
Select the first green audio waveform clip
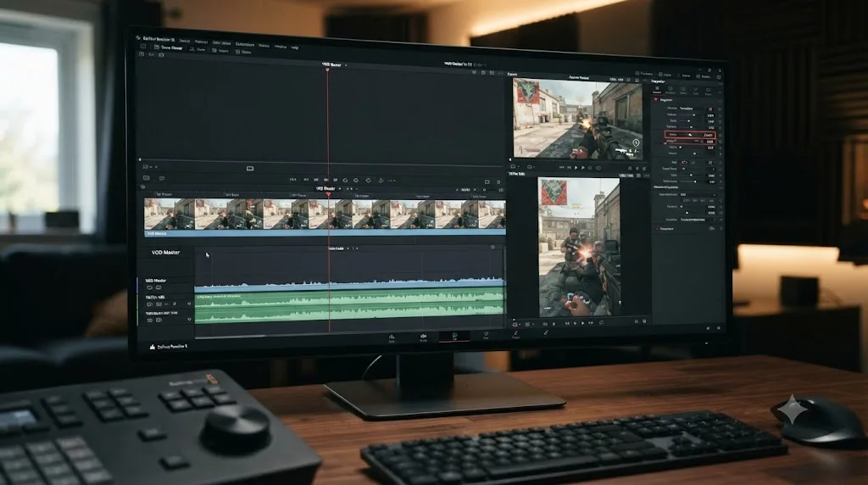(x=349, y=299)
